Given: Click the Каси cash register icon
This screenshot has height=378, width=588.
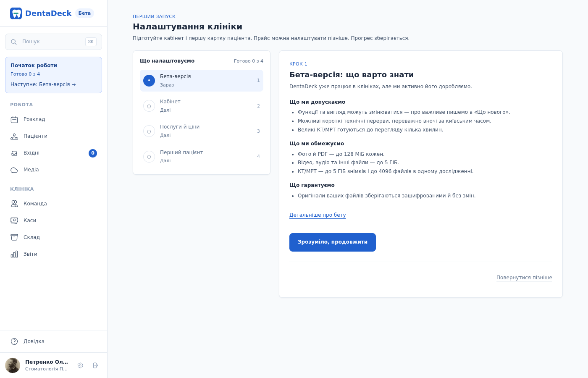Looking at the screenshot, I should (x=14, y=220).
